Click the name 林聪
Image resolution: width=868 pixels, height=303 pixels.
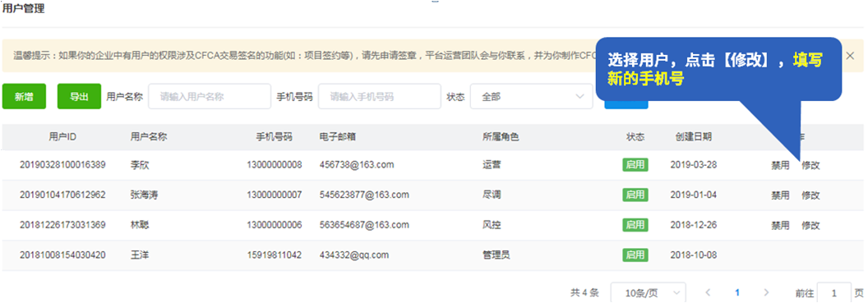click(140, 225)
